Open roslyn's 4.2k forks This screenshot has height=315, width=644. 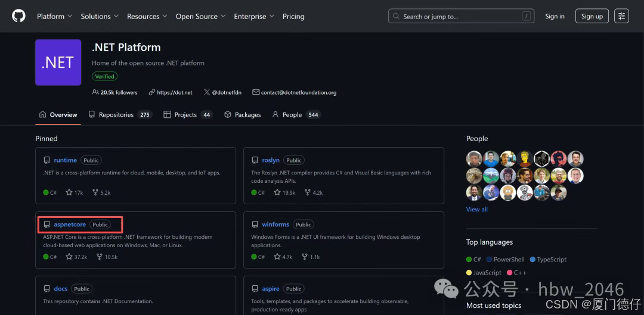tap(314, 192)
